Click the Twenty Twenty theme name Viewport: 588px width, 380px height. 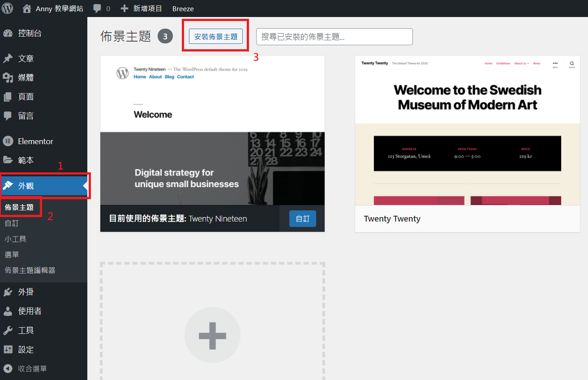[392, 219]
